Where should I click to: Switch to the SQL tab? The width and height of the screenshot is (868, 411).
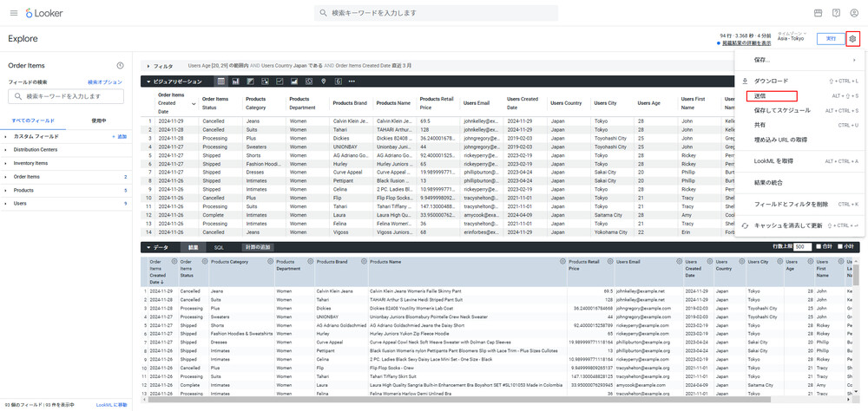click(219, 247)
